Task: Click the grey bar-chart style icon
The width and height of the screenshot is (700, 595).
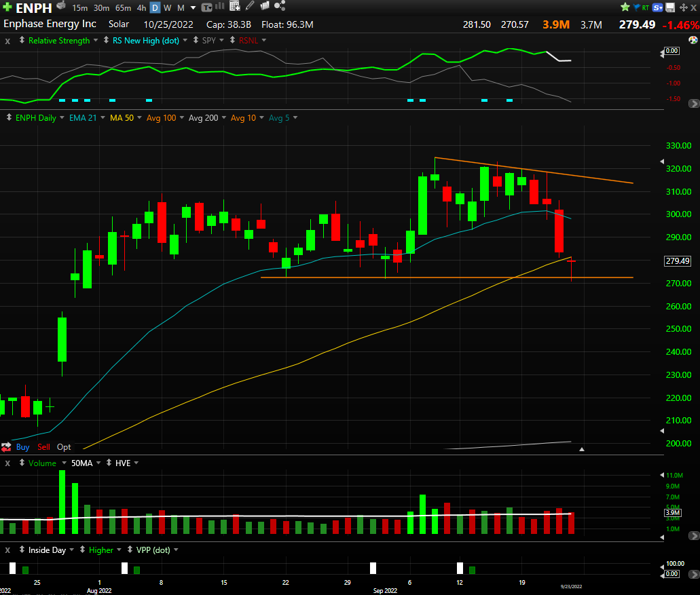Action: point(220,6)
